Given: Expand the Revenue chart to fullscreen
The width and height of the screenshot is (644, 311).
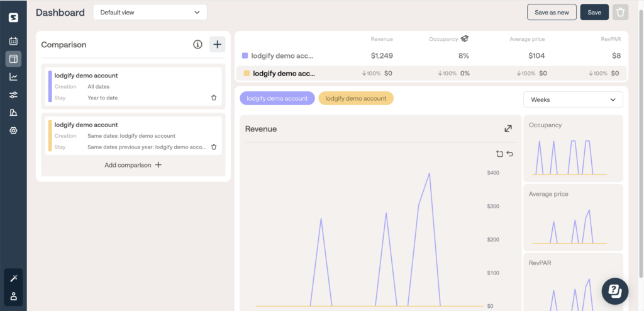Looking at the screenshot, I should [x=508, y=129].
